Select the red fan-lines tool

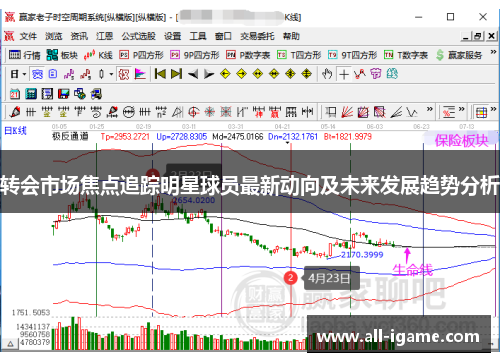tap(347, 112)
